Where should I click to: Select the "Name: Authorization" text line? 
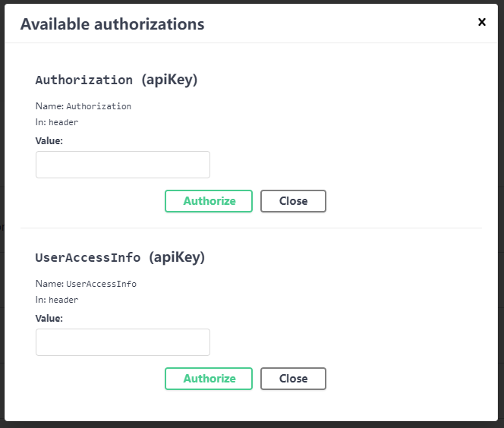tap(83, 106)
